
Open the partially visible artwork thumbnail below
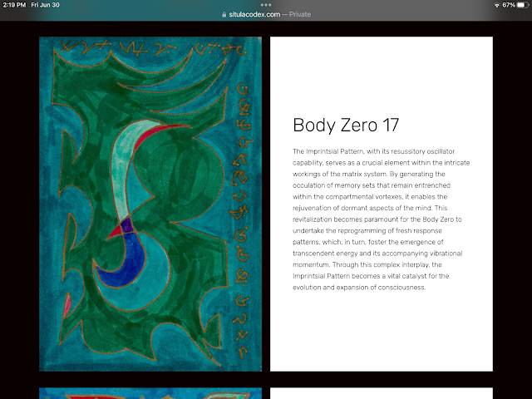click(150, 393)
